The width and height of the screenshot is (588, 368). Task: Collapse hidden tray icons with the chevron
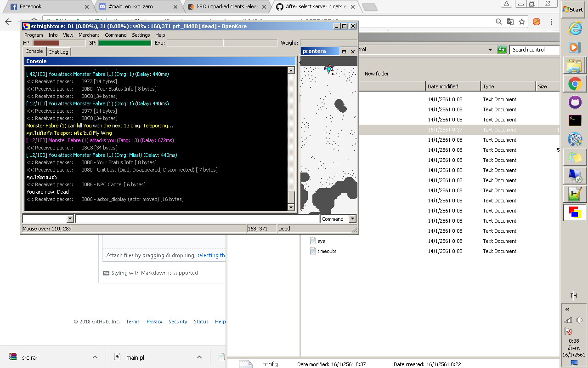567,309
